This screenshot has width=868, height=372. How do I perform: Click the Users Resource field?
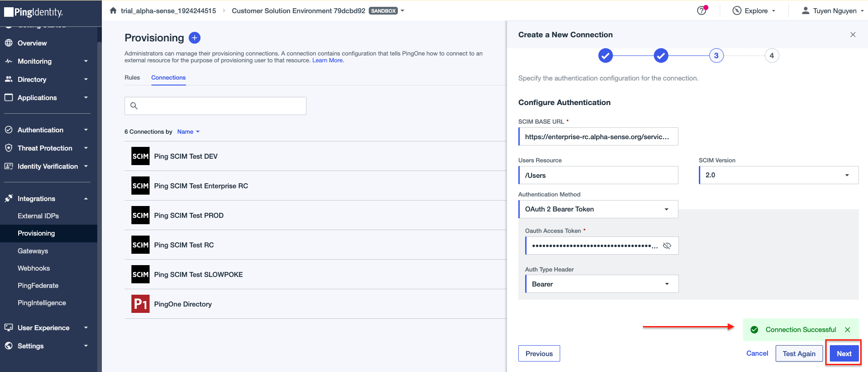click(x=598, y=175)
